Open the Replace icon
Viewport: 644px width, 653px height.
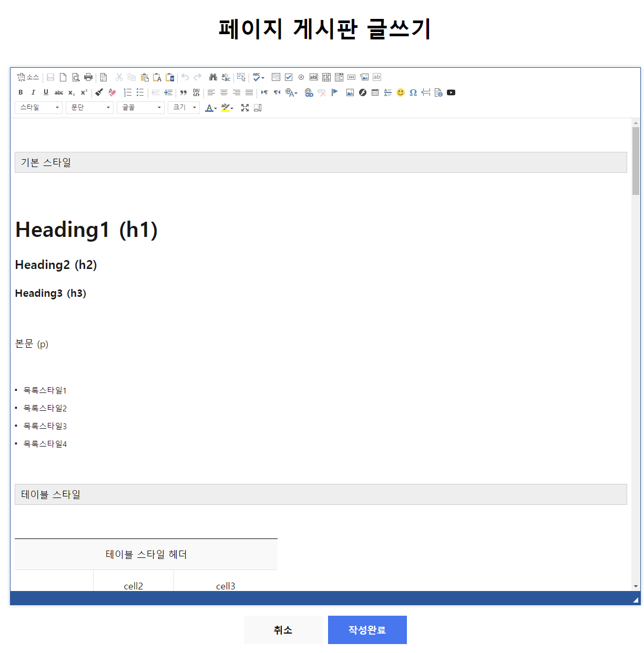[x=226, y=77]
